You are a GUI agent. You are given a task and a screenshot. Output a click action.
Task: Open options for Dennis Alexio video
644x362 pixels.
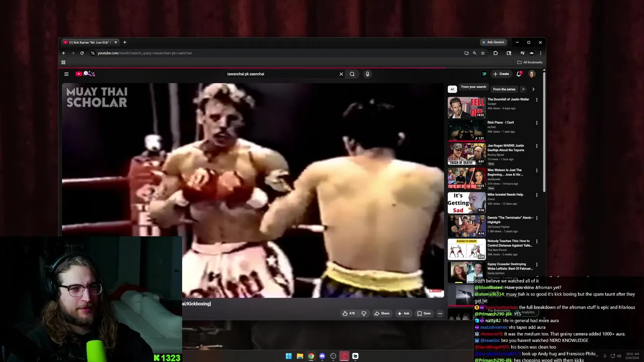pos(537,218)
